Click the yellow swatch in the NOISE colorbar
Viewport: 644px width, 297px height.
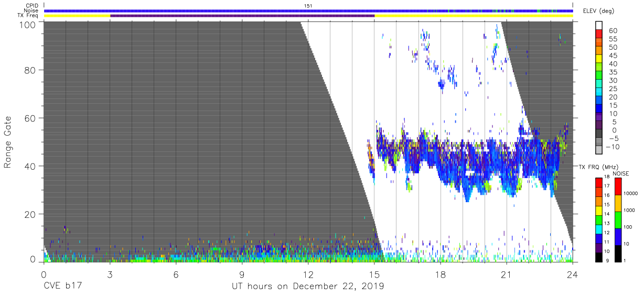[x=618, y=203]
